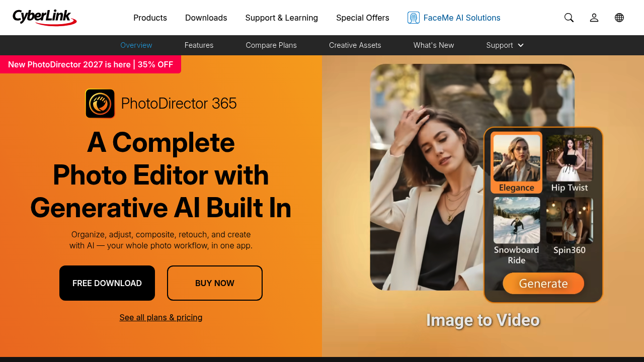
Task: Open the Products menu
Action: point(150,18)
